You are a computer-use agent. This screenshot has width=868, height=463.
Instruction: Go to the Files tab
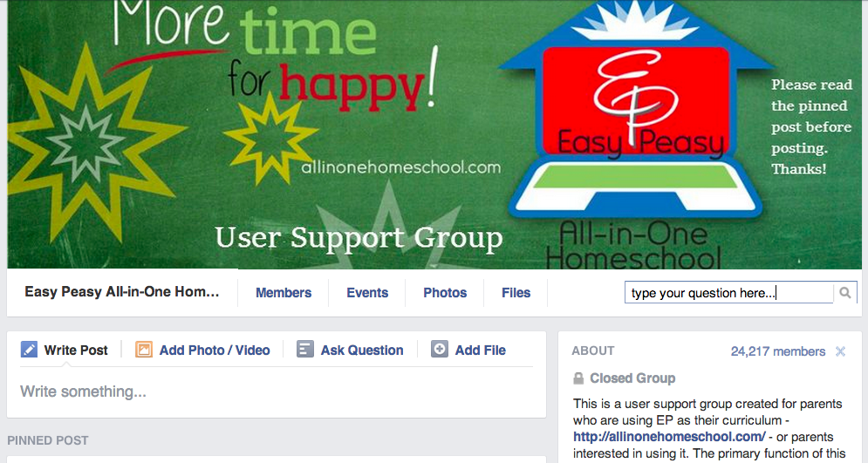point(516,293)
